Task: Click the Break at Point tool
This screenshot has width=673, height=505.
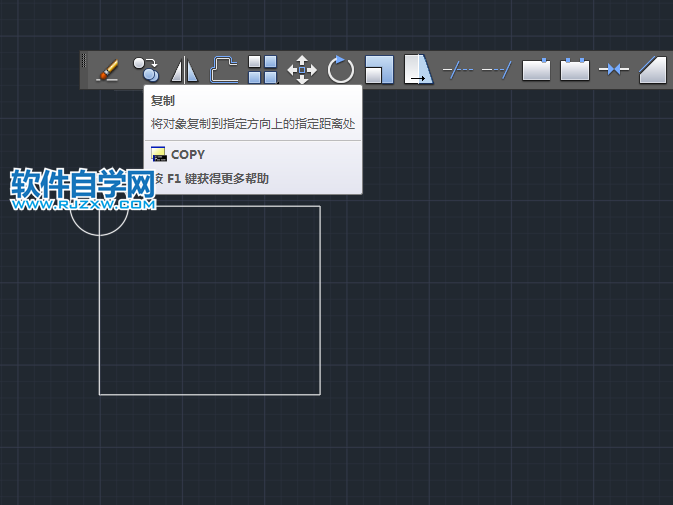Action: tap(537, 69)
